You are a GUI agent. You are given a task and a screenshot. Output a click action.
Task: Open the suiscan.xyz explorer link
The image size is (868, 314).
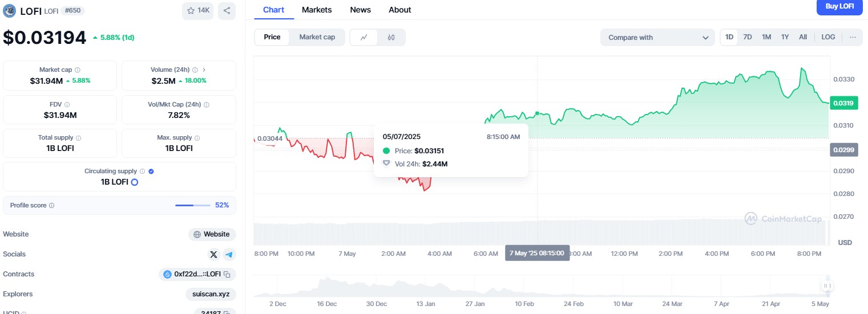pyautogui.click(x=211, y=294)
